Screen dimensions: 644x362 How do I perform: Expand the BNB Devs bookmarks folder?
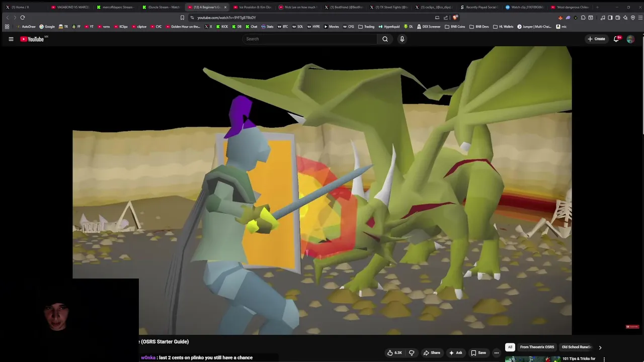479,27
